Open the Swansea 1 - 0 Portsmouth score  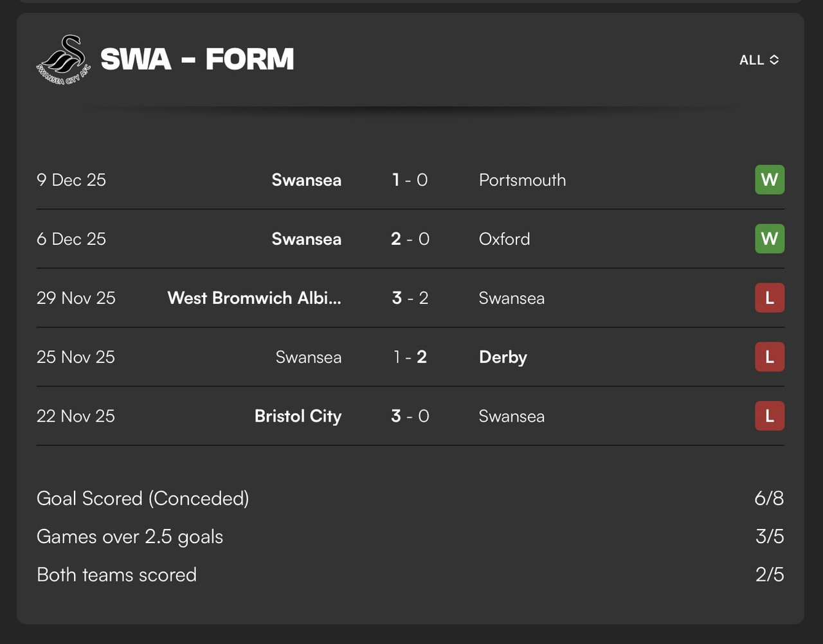[410, 180]
